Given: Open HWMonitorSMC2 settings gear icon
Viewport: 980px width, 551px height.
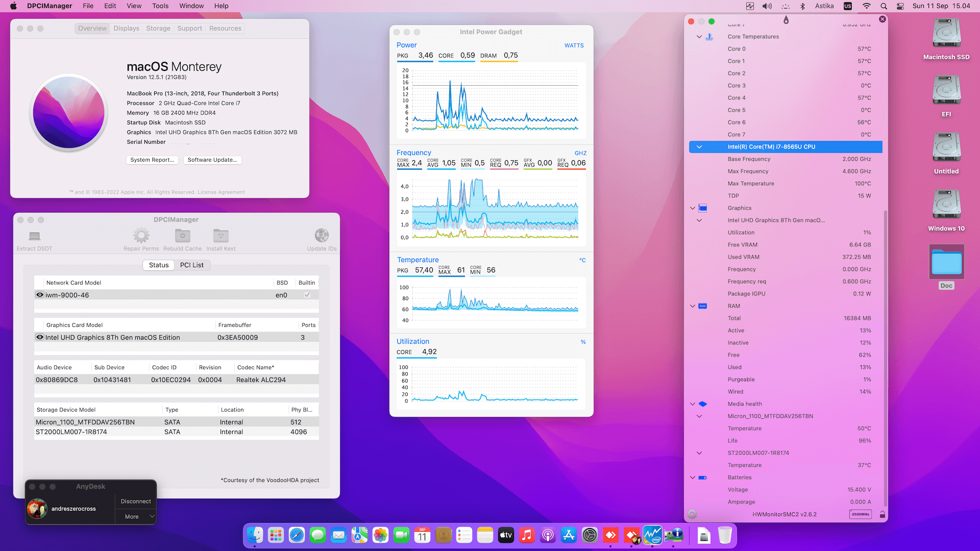Looking at the screenshot, I should [692, 514].
